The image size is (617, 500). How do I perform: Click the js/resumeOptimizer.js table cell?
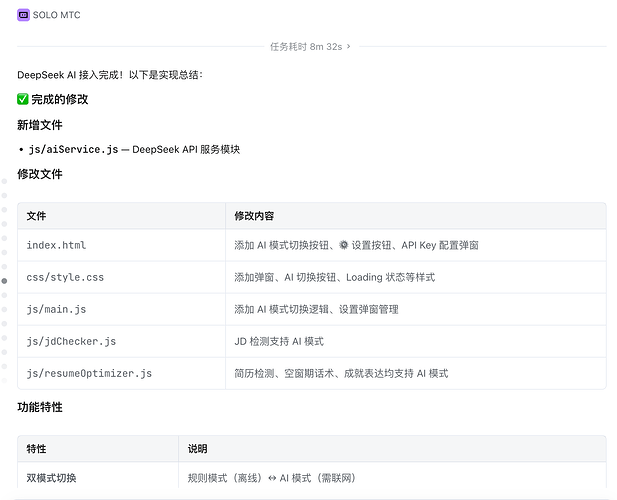[121, 373]
